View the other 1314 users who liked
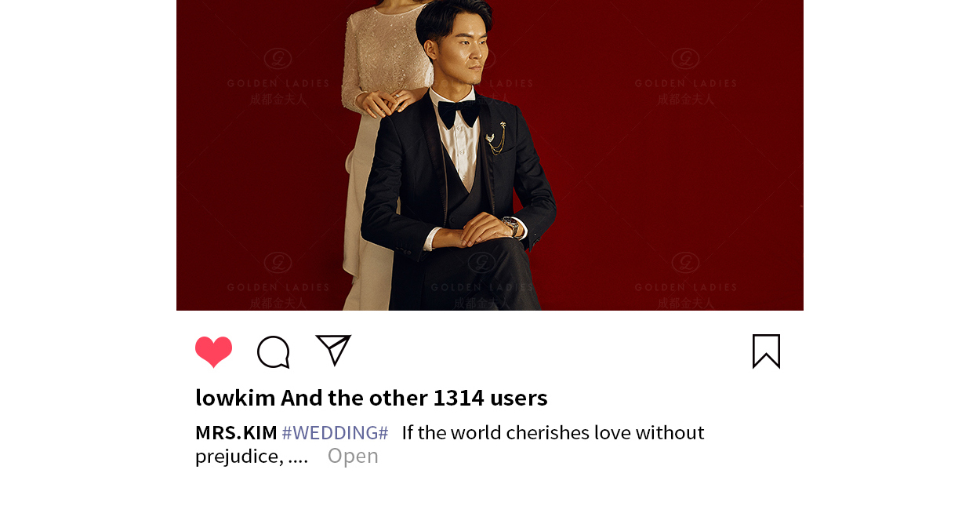Image resolution: width=980 pixels, height=506 pixels. click(414, 398)
